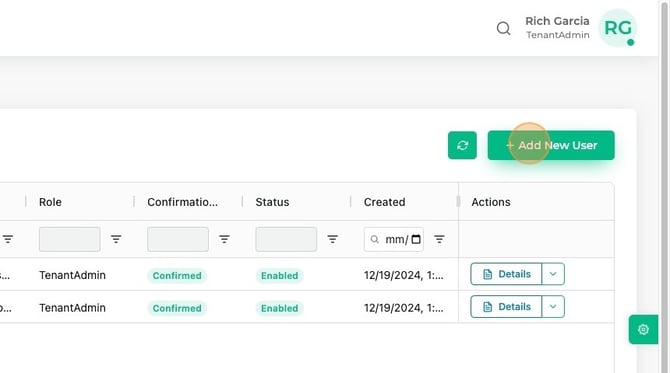Click second row Confirmed badge
Viewport: 670px width, 373px height.
tap(177, 308)
